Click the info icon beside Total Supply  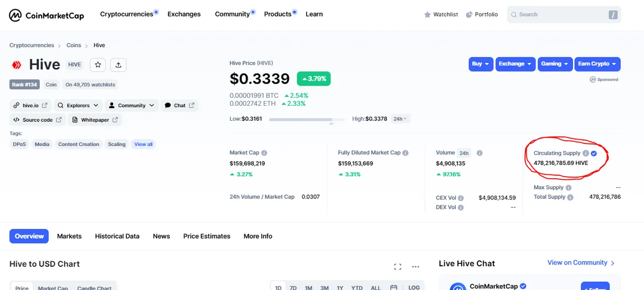click(571, 197)
